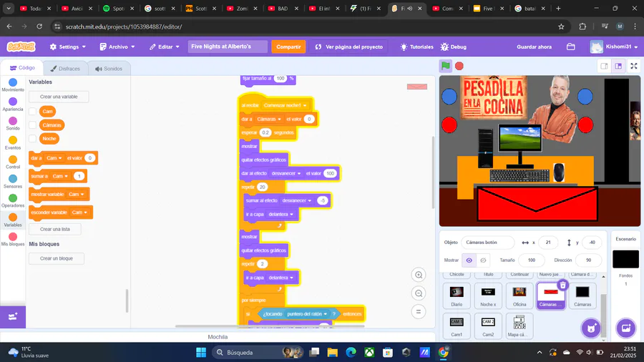The image size is (644, 362).
Task: Select the Eventos block category
Action: click(13, 143)
